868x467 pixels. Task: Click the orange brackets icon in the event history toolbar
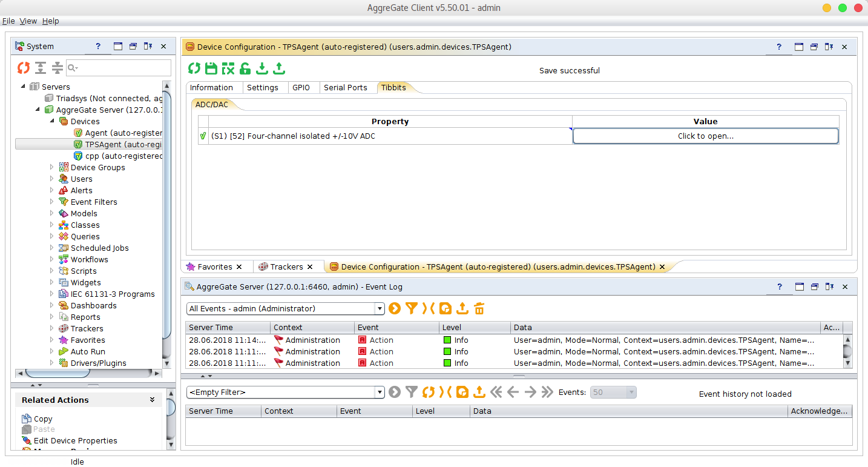pyautogui.click(x=446, y=392)
